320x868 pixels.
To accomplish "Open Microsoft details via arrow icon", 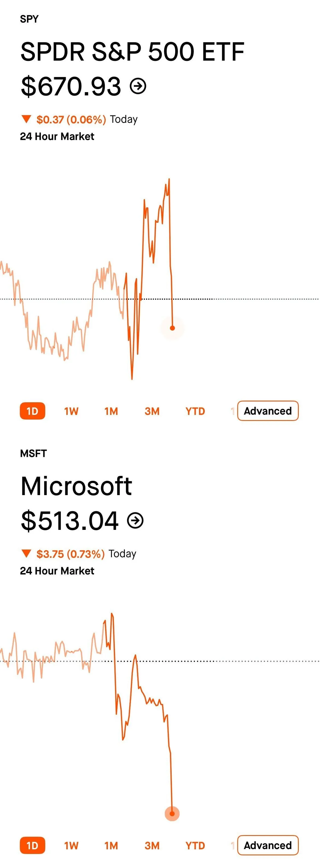I will [x=135, y=520].
